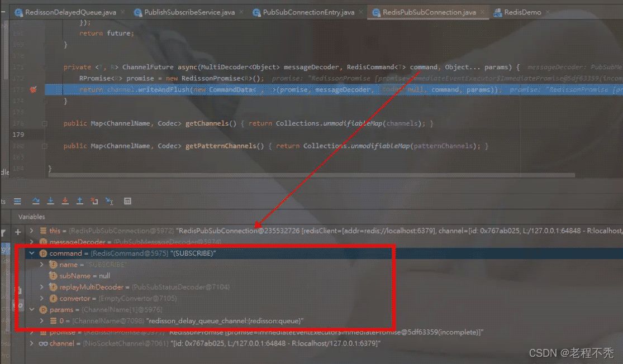Collapse the command variable node
The height and width of the screenshot is (364, 623).
(x=32, y=253)
